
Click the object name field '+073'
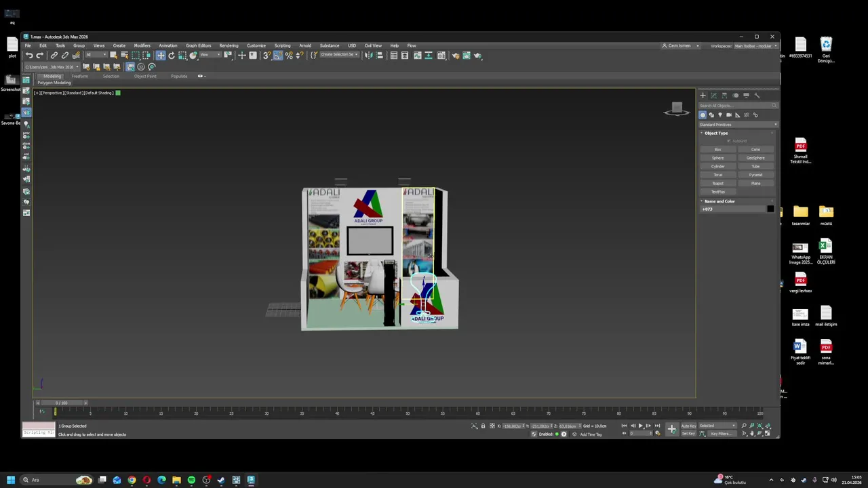[x=732, y=209]
